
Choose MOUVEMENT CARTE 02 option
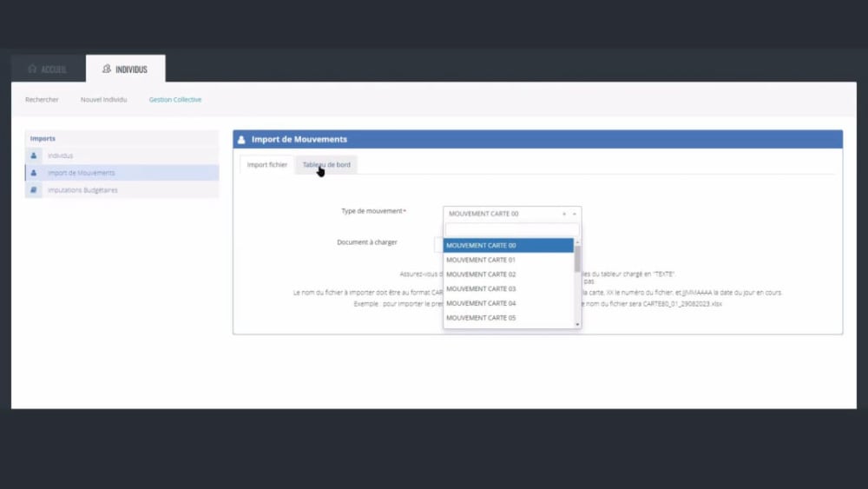(x=508, y=274)
